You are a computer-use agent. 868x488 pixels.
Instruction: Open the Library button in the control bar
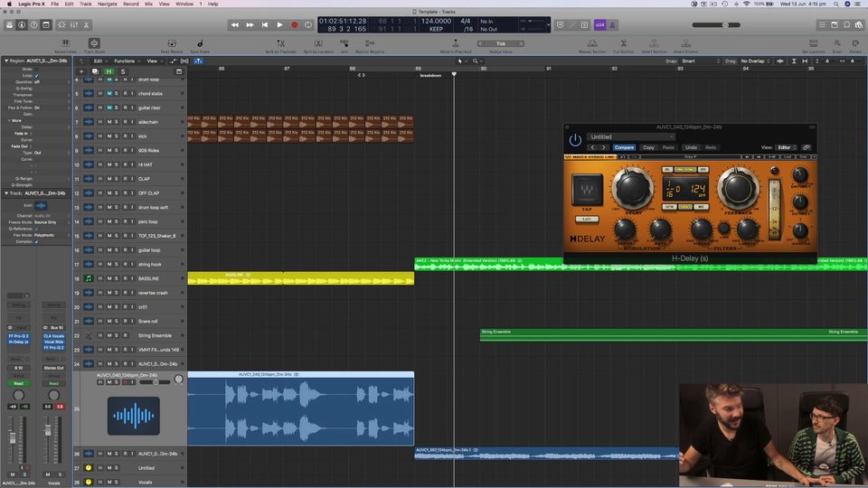(9, 25)
